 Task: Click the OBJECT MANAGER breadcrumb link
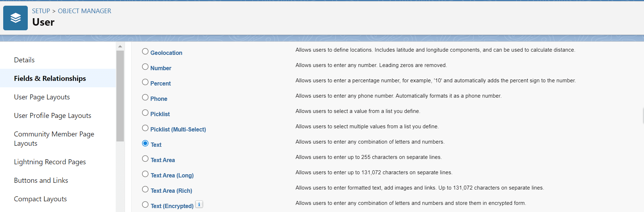pos(84,11)
